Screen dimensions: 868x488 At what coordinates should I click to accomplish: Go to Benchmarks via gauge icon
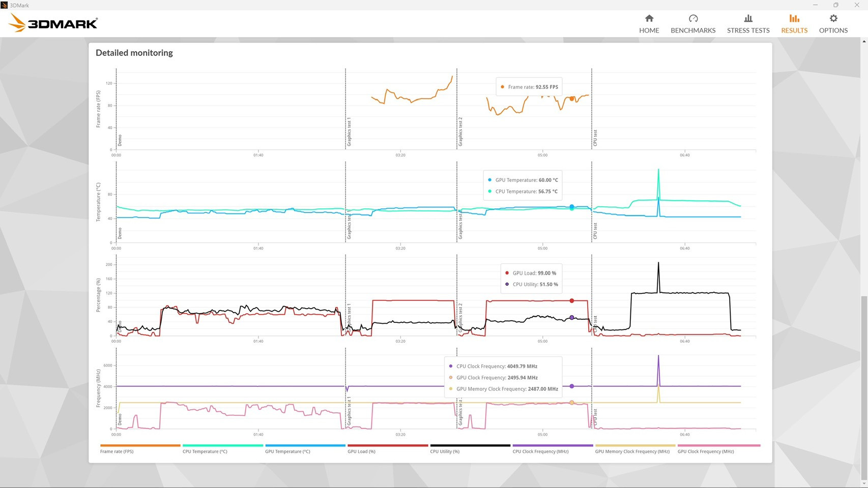pos(693,19)
